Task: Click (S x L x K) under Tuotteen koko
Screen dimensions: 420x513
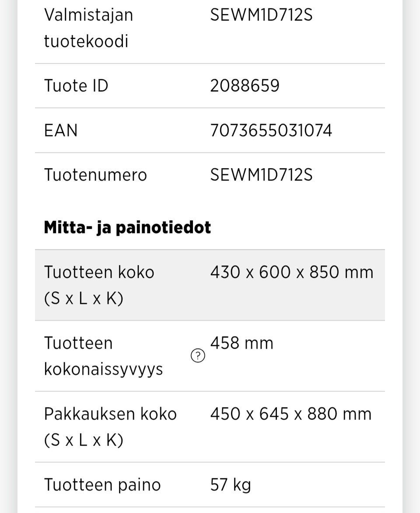Action: tap(84, 299)
